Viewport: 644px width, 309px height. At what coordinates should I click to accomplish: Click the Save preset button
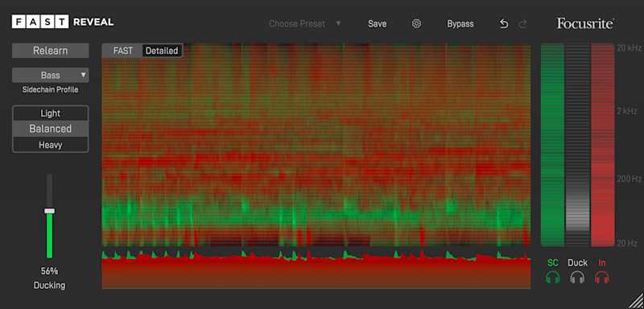[x=377, y=24]
